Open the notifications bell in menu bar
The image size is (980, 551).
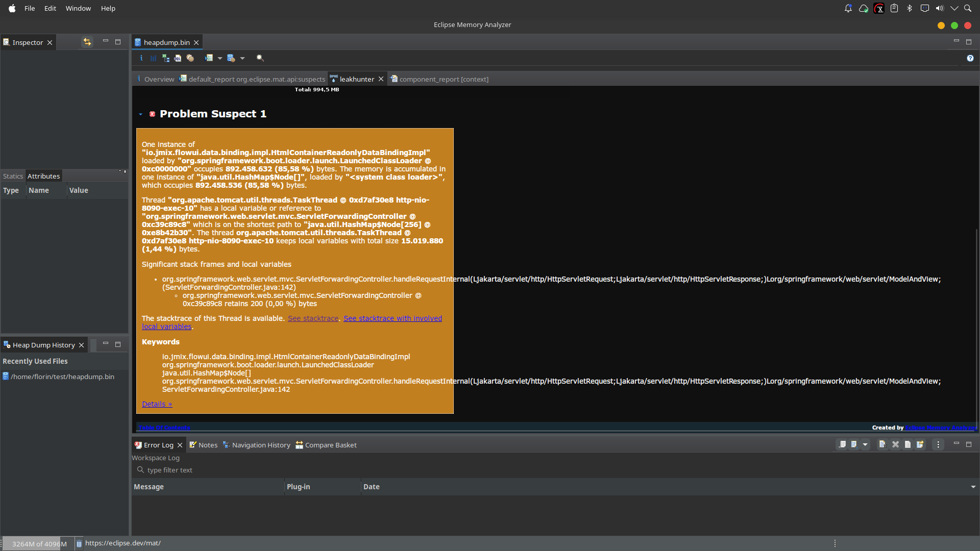pos(848,8)
